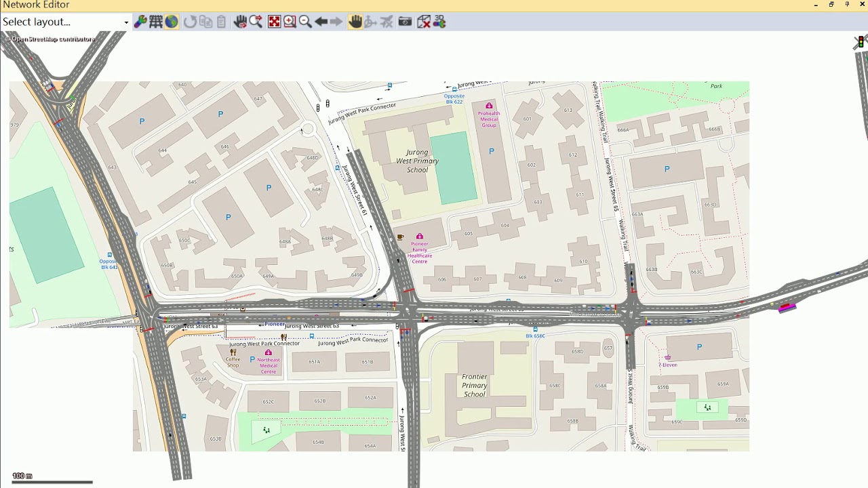Click the Jurong West Primary School label

[x=417, y=161]
